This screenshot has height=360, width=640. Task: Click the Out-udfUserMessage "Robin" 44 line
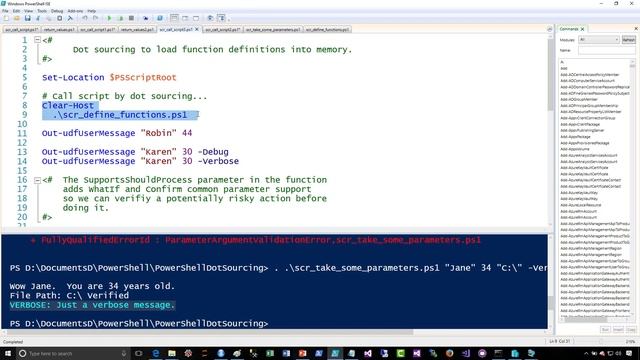click(x=117, y=133)
